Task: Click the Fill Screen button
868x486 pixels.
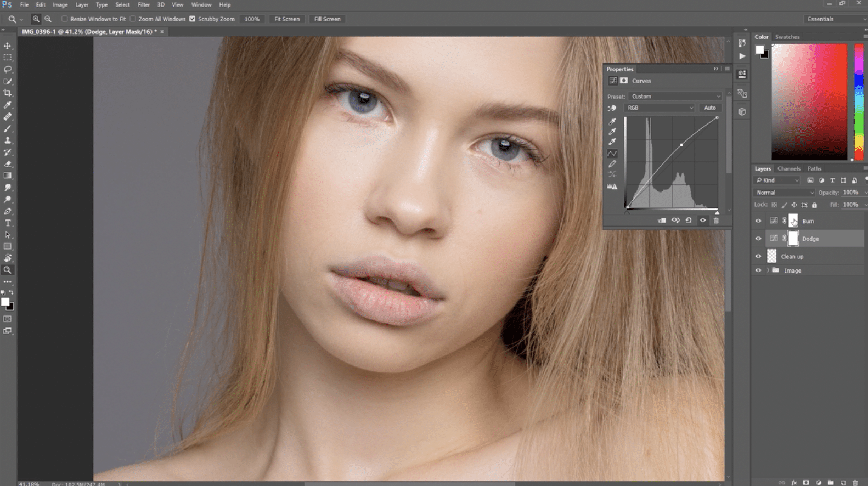Action: coord(327,19)
